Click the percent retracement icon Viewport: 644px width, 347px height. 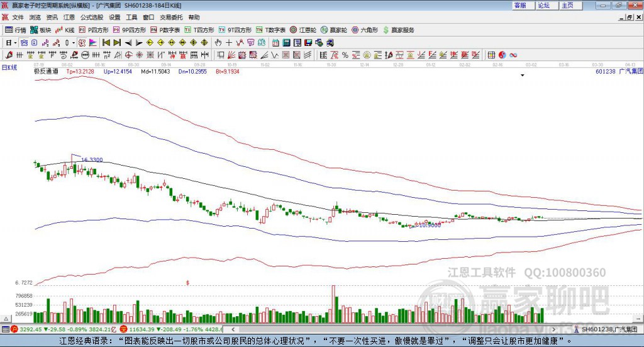pos(345,55)
